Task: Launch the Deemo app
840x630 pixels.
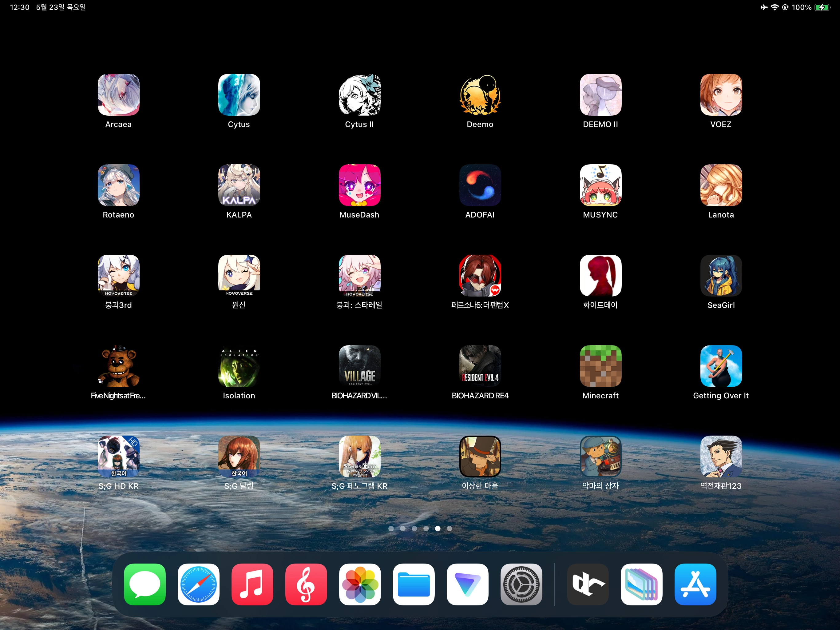Action: [x=480, y=95]
